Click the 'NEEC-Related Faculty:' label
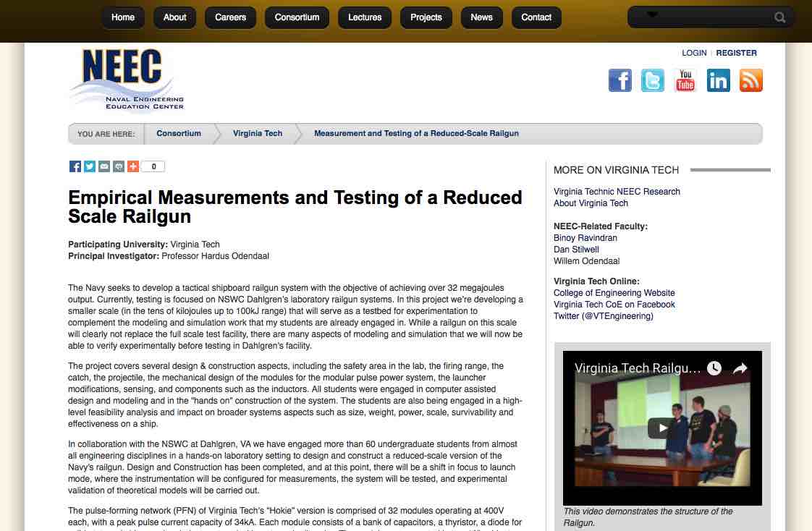This screenshot has height=531, width=812. coord(601,226)
